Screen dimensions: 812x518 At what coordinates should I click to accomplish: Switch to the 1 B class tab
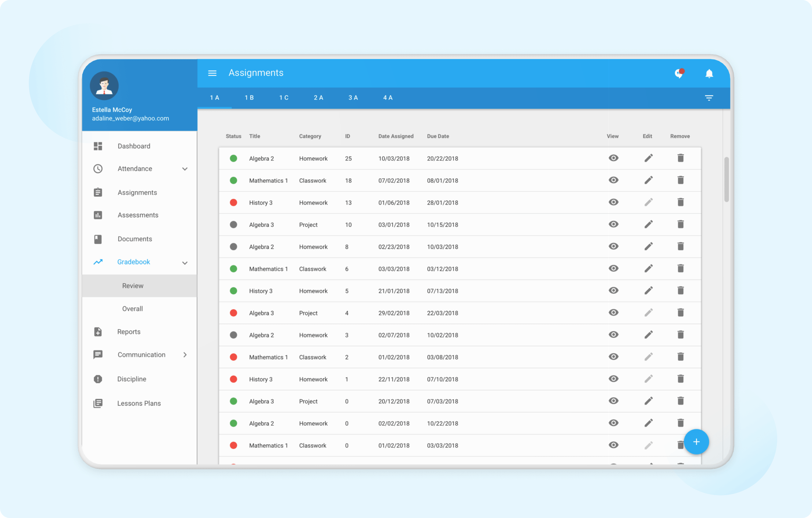tap(249, 98)
